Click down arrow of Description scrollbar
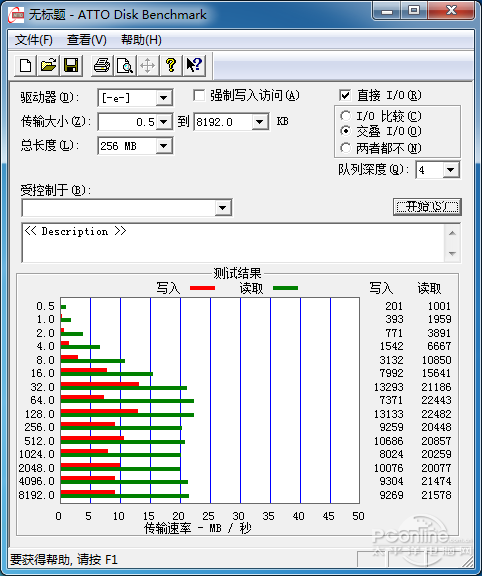This screenshot has height=576, width=482. [x=452, y=253]
